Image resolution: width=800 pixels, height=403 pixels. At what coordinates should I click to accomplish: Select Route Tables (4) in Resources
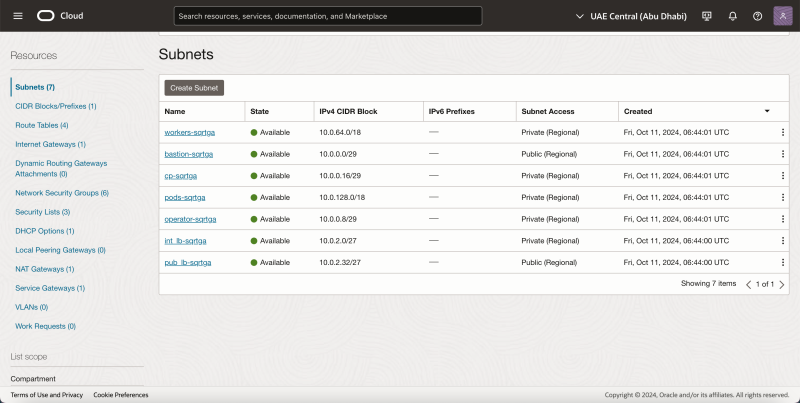(41, 125)
